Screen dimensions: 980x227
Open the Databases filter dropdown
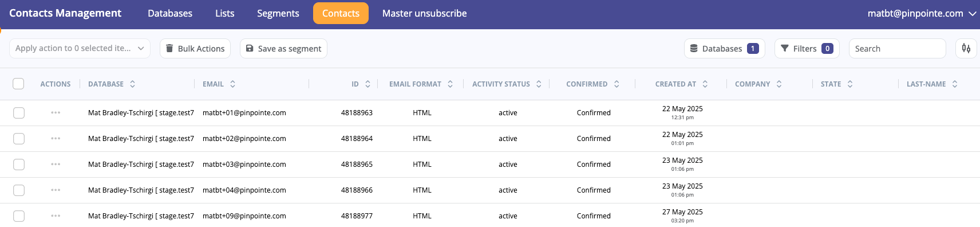click(x=725, y=49)
